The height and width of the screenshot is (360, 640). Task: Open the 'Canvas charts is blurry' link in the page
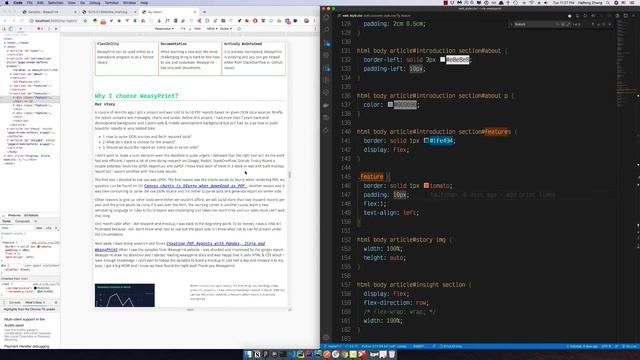tap(195, 186)
